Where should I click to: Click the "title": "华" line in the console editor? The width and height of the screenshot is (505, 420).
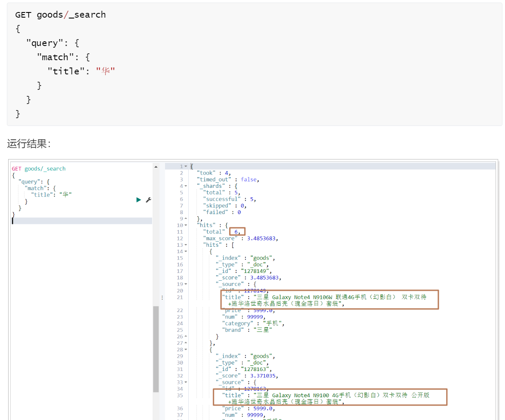point(51,195)
